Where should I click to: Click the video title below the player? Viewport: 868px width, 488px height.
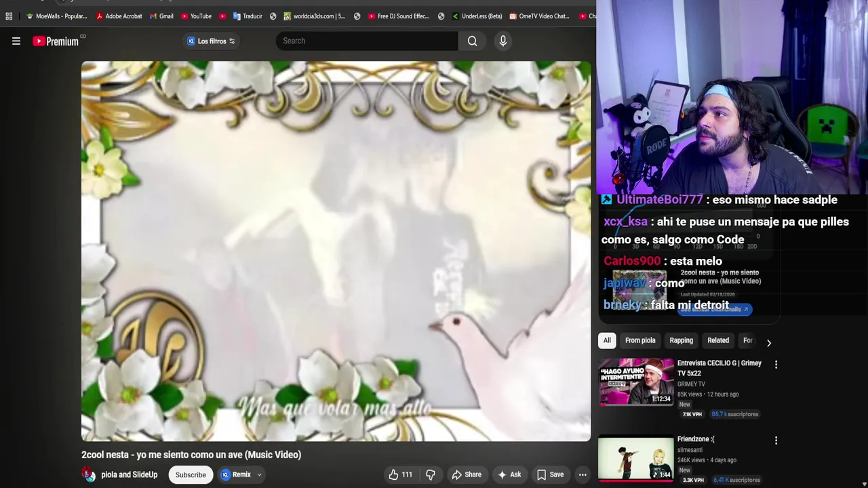point(191,455)
